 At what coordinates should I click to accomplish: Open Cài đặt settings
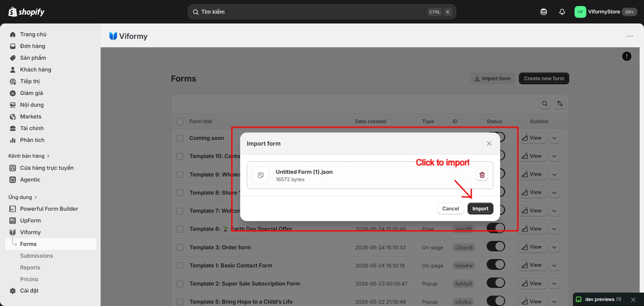(x=50, y=291)
